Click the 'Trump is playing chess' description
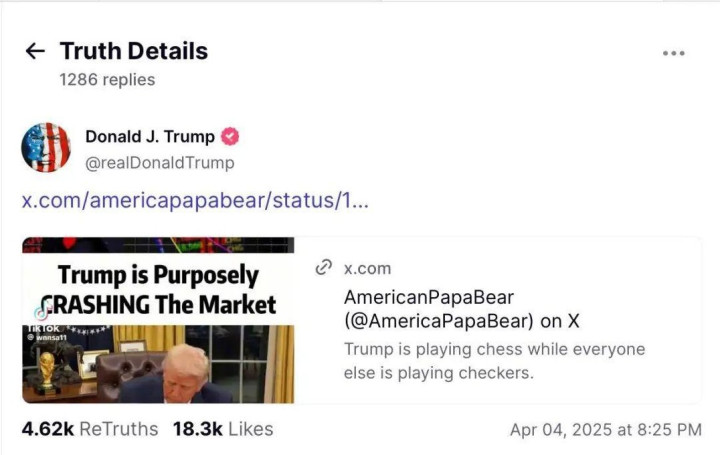 point(494,361)
